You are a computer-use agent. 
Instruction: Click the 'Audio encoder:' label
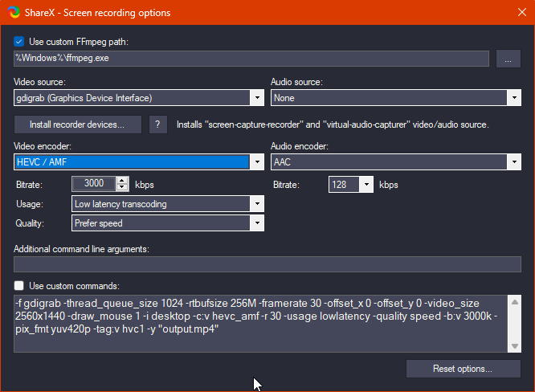click(x=300, y=146)
